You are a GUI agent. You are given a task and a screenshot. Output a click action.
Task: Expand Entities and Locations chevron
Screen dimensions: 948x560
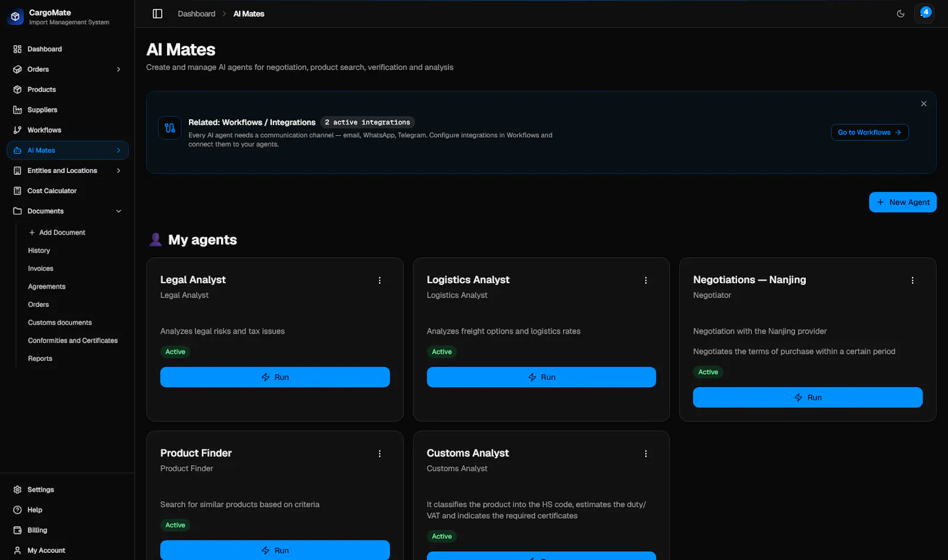click(118, 171)
